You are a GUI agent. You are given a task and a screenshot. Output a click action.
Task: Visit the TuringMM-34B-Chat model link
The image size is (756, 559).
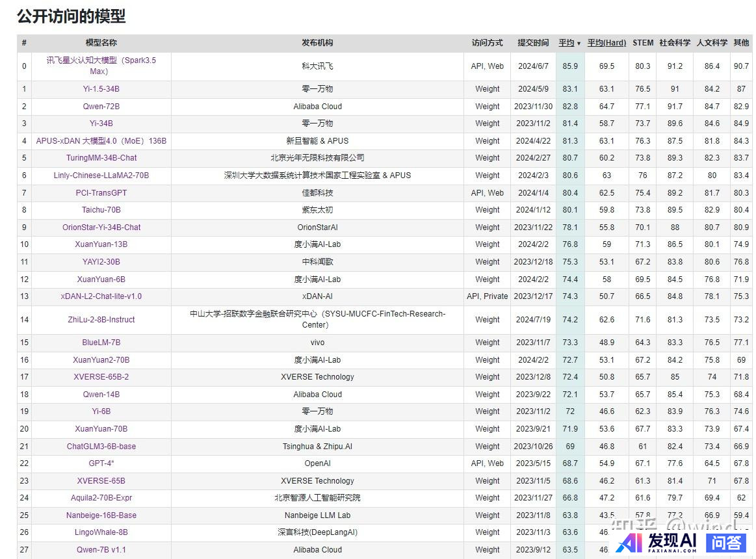coord(101,158)
